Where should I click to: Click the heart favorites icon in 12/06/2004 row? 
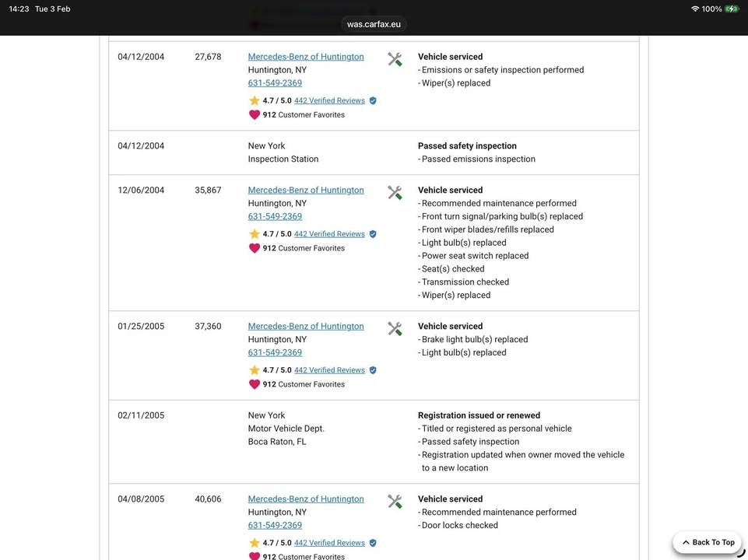coord(255,248)
